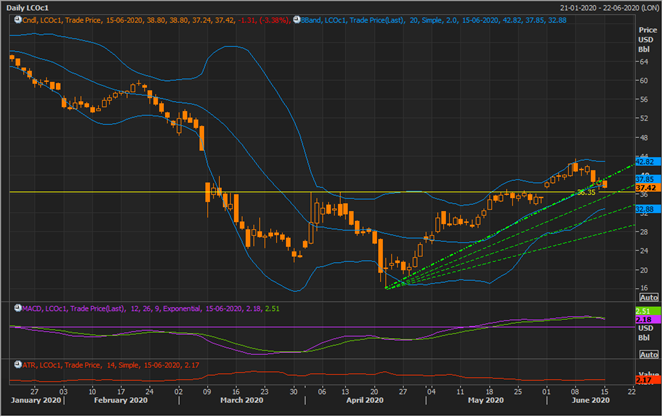This screenshot has width=663, height=417.
Task: Click the Cndl candlestick series legend icon
Action: 17,19
